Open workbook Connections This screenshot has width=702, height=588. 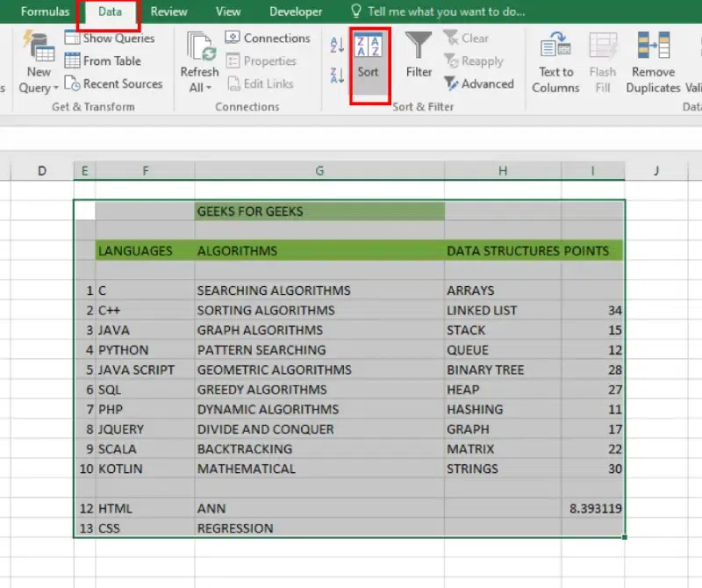268,38
